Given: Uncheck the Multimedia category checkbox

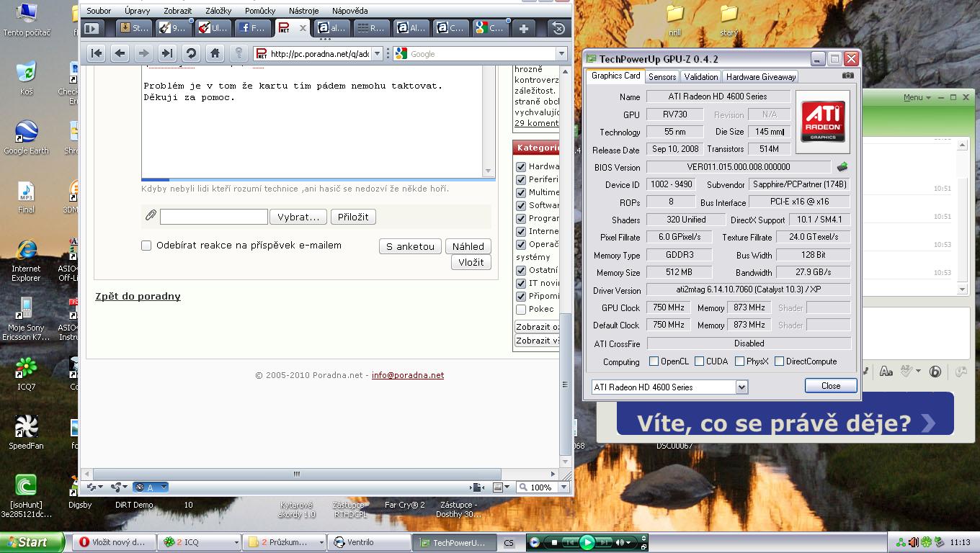Looking at the screenshot, I should coord(521,192).
